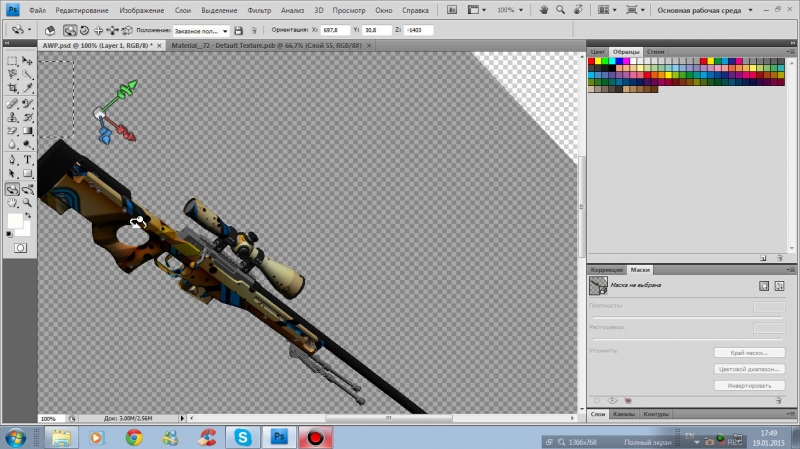The image size is (800, 449).
Task: Select the Clone Stamp tool
Action: [x=12, y=117]
